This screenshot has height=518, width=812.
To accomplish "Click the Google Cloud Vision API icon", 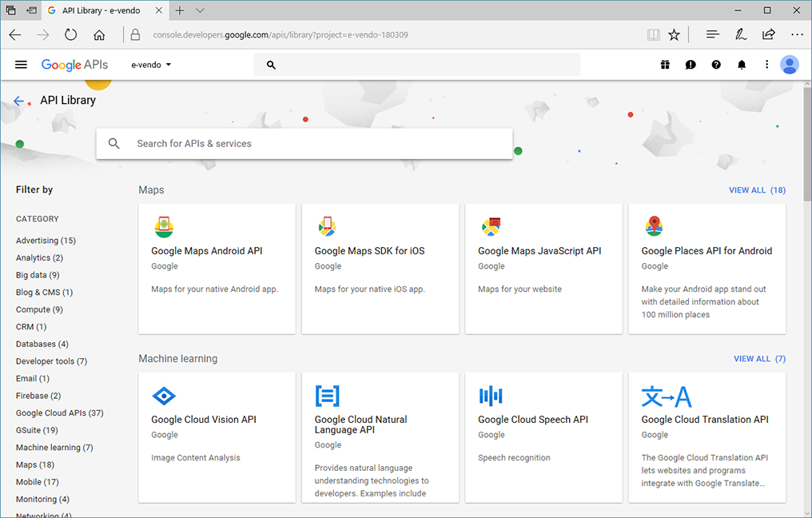I will pos(164,396).
